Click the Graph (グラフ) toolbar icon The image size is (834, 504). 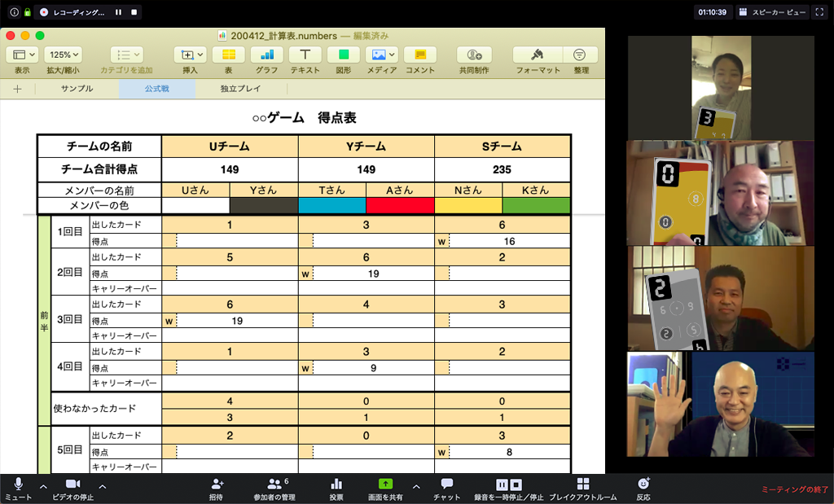point(266,55)
